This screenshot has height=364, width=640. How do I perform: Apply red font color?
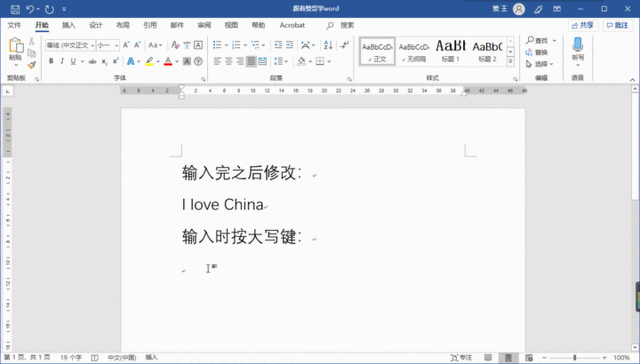pos(168,61)
